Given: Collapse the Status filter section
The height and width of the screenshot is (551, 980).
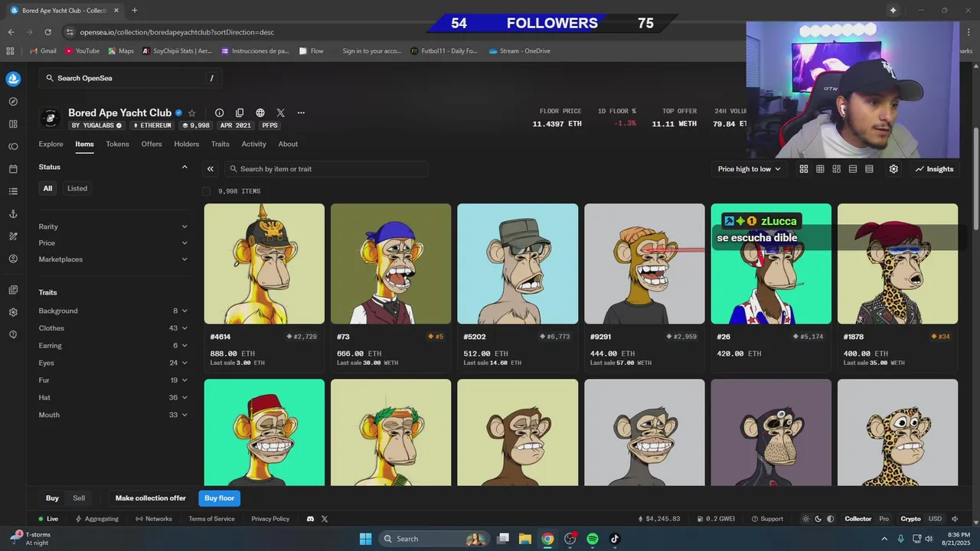Looking at the screenshot, I should pyautogui.click(x=185, y=167).
